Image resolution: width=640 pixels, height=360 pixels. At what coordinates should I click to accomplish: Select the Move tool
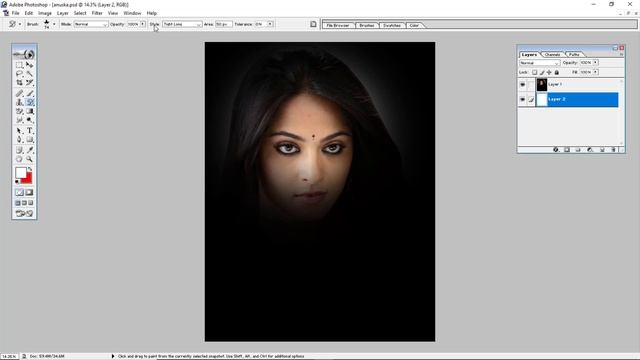(x=29, y=65)
